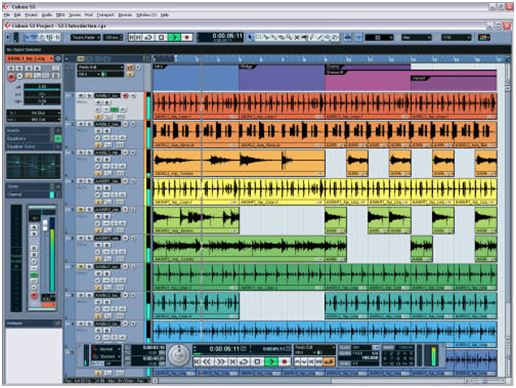Click the EQ curve display in the inspector

pos(33,166)
